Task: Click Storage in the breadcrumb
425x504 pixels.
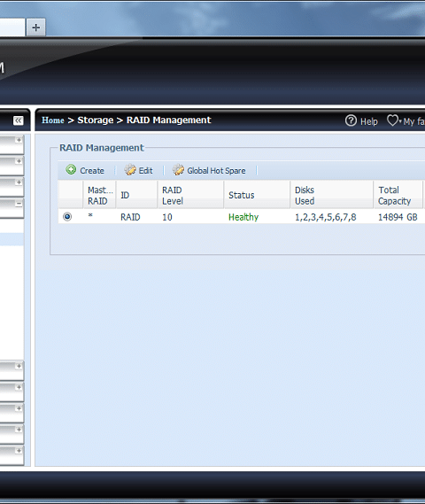Action: pyautogui.click(x=96, y=120)
